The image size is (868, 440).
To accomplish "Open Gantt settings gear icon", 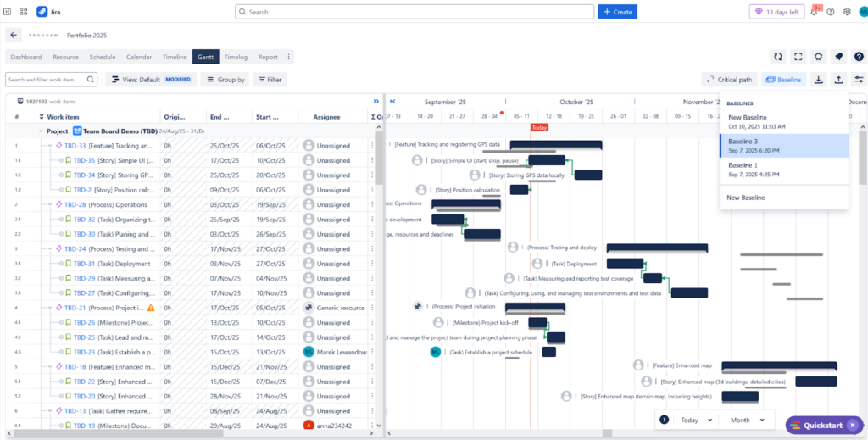I will pos(818,57).
